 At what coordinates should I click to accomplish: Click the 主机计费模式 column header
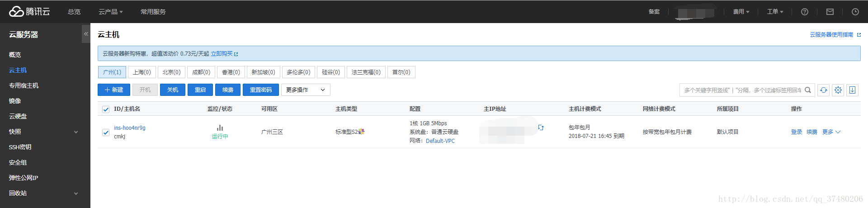tap(585, 109)
